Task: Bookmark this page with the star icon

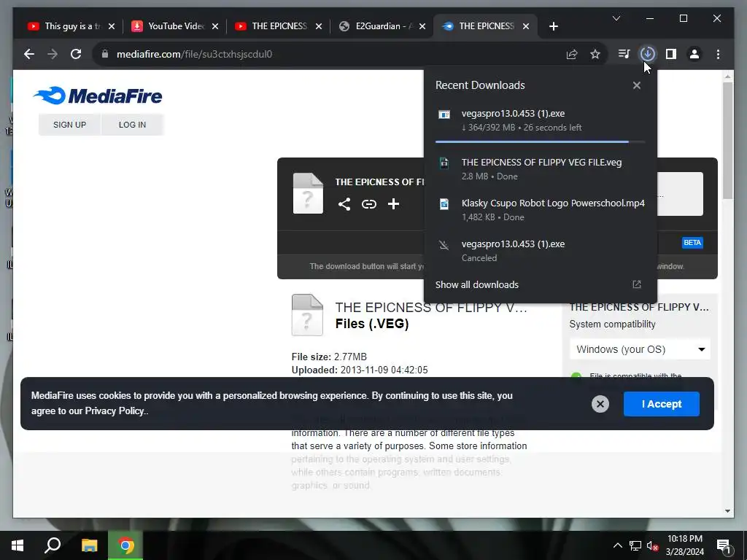Action: click(x=595, y=54)
